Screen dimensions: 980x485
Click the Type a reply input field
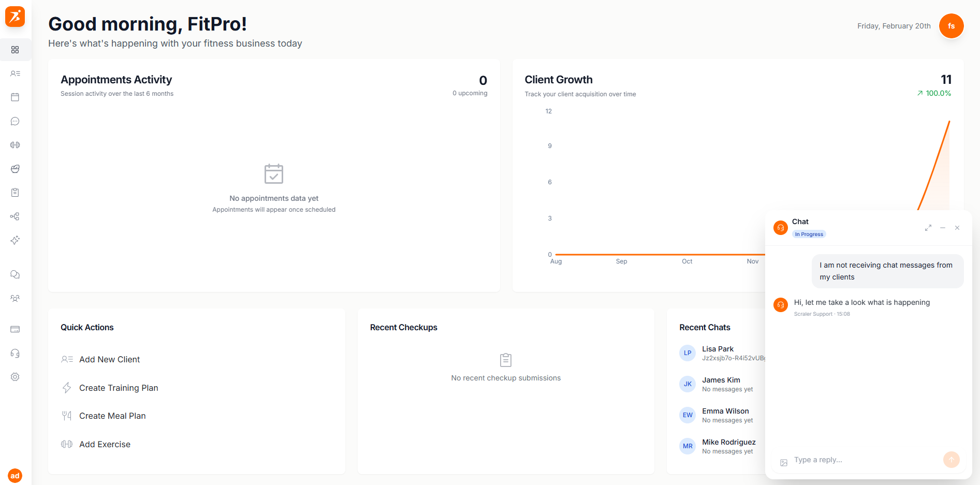854,460
